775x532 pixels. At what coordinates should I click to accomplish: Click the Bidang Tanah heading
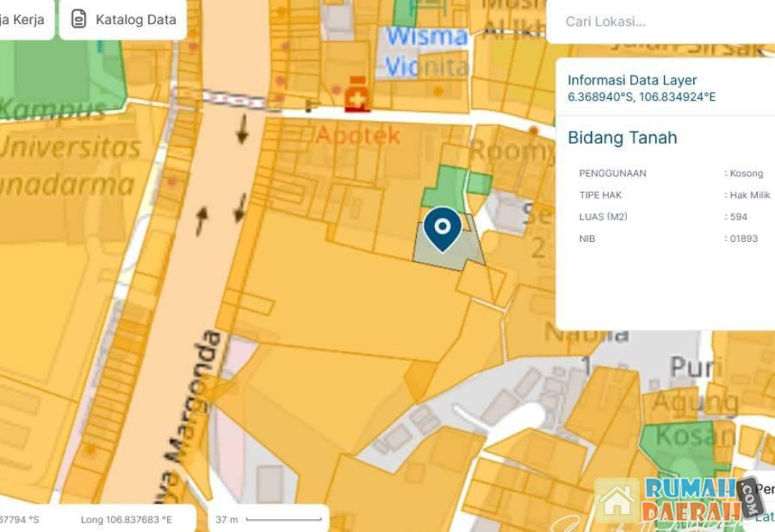click(623, 138)
